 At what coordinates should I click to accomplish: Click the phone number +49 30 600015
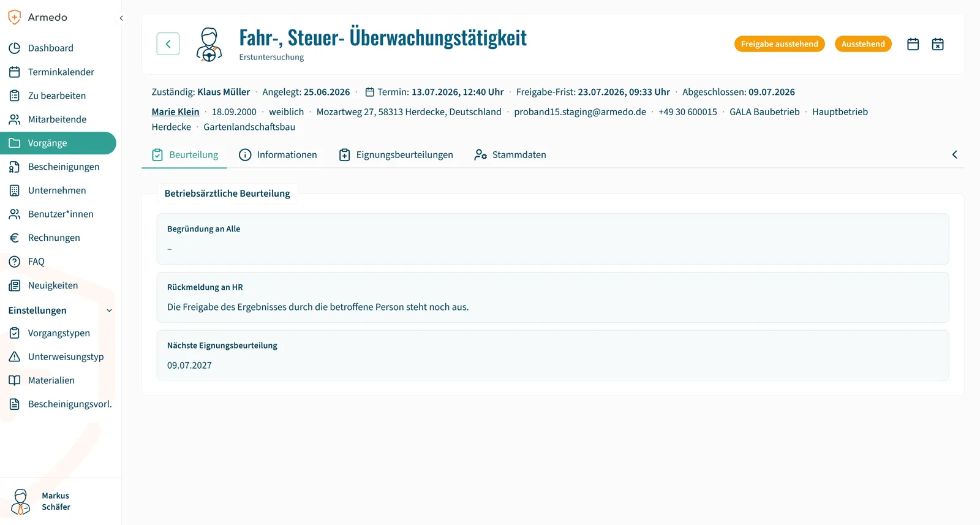coord(688,111)
